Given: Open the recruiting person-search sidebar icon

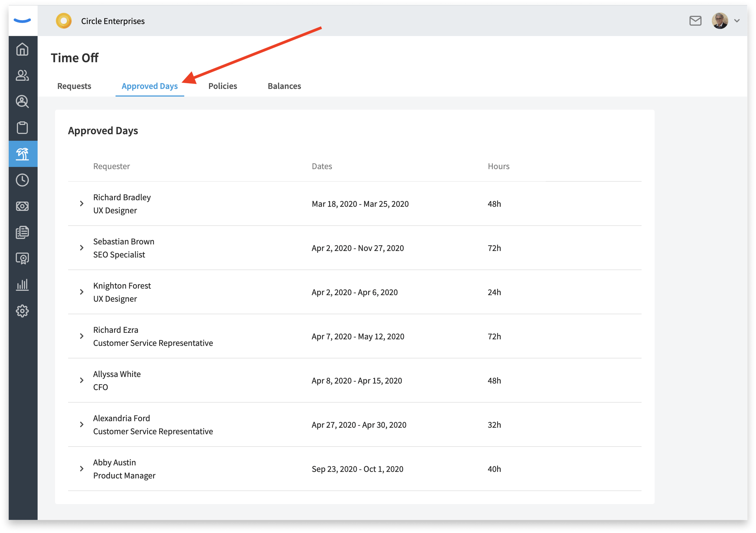Looking at the screenshot, I should tap(22, 101).
